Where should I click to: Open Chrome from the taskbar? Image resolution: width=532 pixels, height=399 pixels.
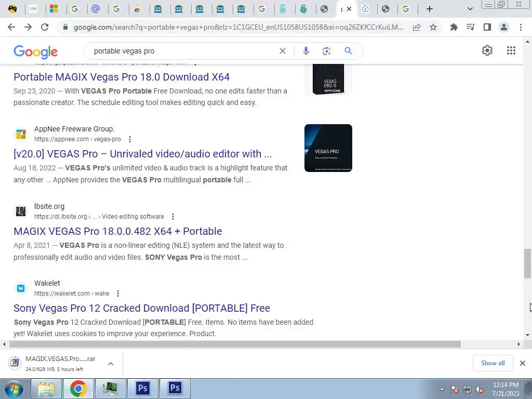coord(78,389)
